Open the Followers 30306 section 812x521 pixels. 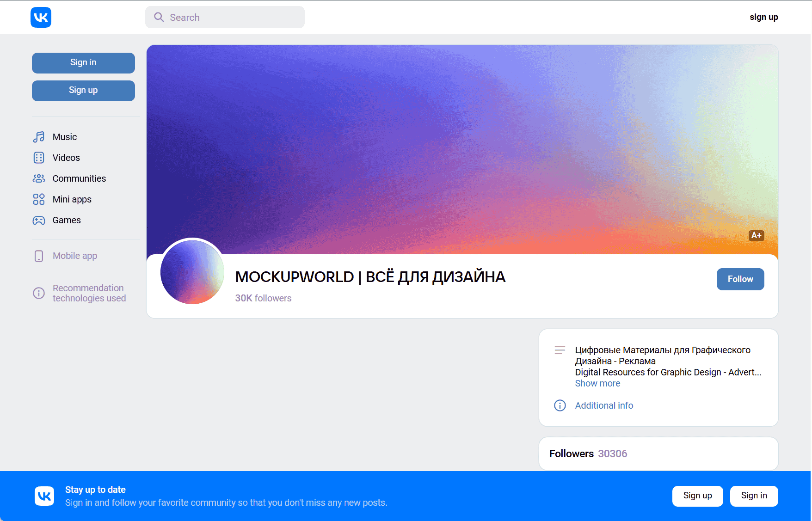[x=588, y=454]
